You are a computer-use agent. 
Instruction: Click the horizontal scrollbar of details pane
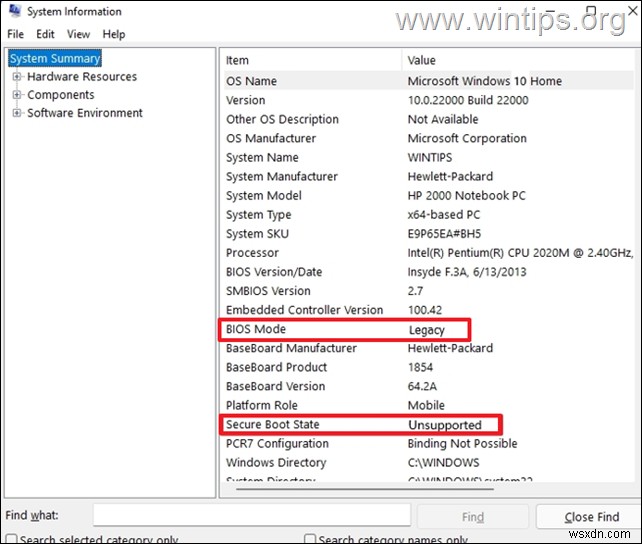pyautogui.click(x=365, y=489)
